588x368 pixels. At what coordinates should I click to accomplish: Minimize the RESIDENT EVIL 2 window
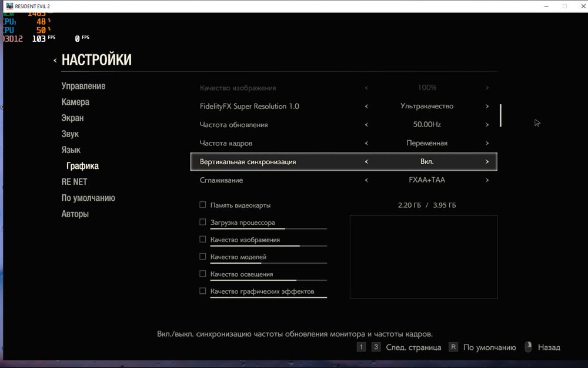(x=546, y=6)
